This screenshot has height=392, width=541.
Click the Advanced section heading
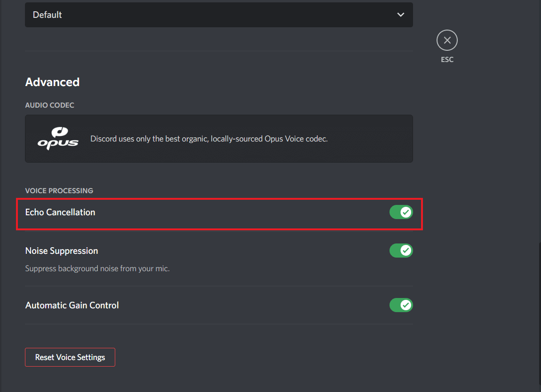[52, 82]
